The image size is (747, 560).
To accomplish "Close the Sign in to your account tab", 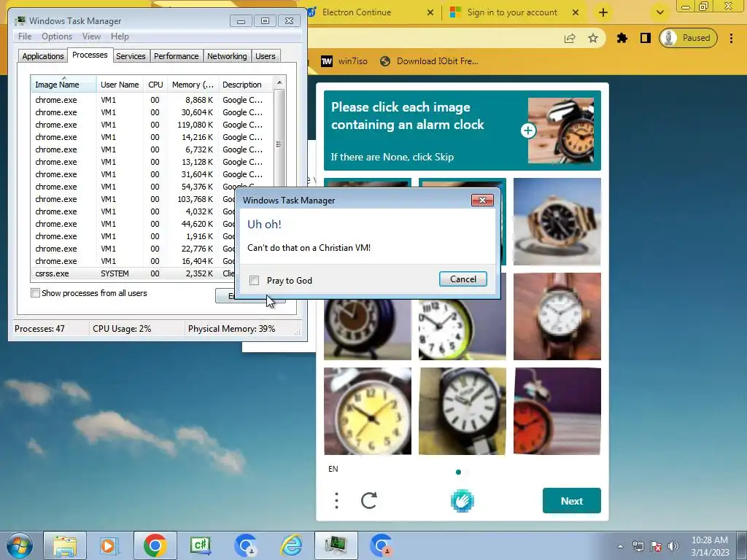I will (x=576, y=12).
